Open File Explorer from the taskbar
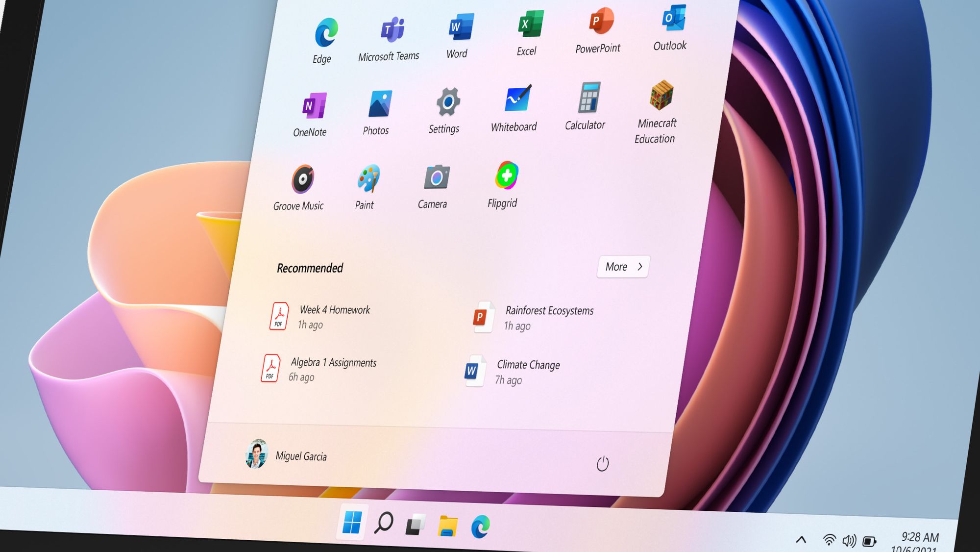 click(x=448, y=526)
